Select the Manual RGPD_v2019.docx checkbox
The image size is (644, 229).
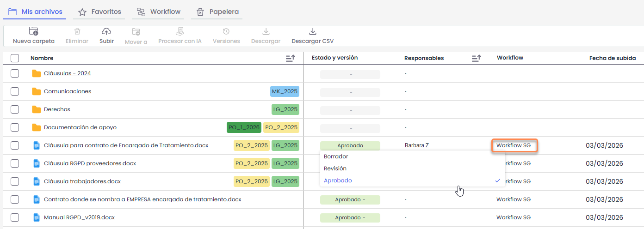15,217
